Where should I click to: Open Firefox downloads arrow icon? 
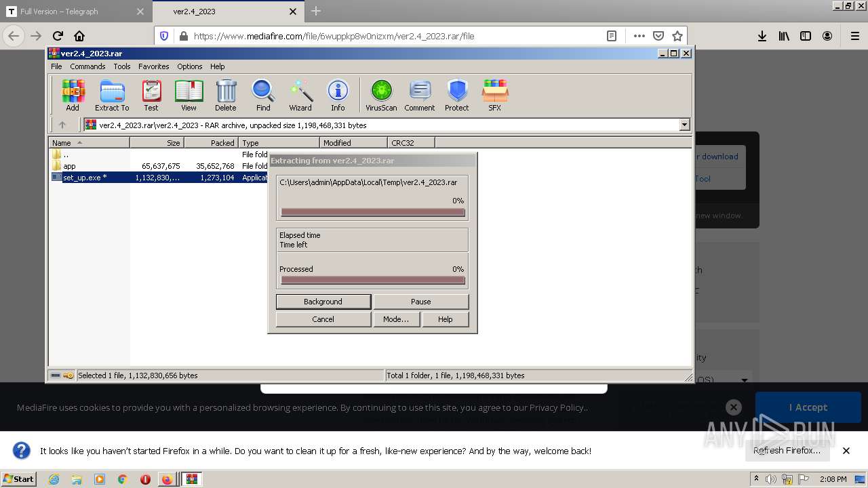coord(762,36)
